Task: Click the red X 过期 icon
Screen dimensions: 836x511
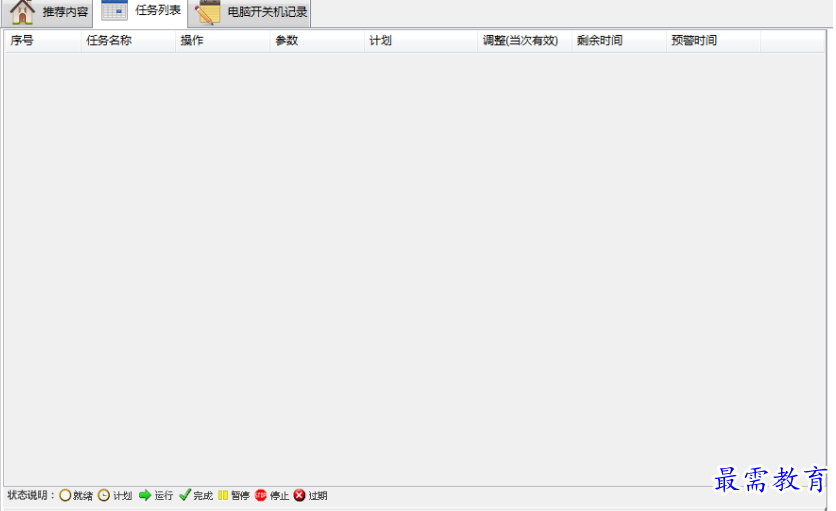Action: click(300, 496)
